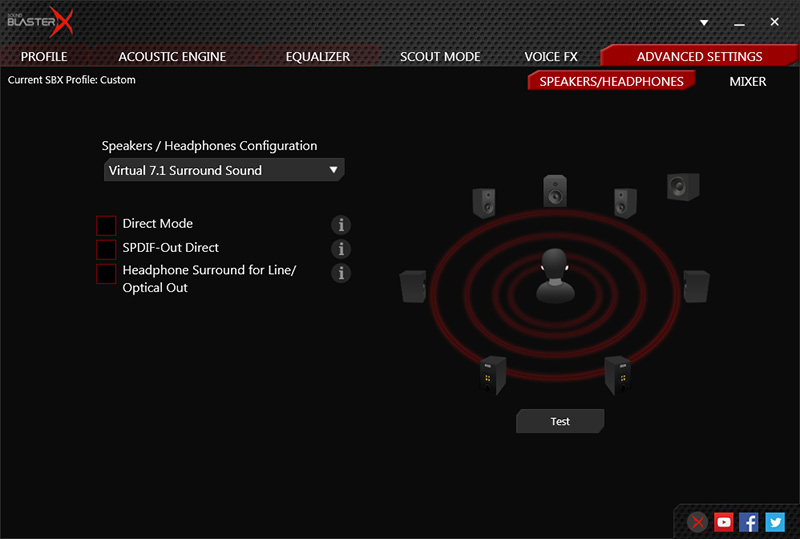Open the Scout Mode tab
The height and width of the screenshot is (539, 800).
coord(440,57)
